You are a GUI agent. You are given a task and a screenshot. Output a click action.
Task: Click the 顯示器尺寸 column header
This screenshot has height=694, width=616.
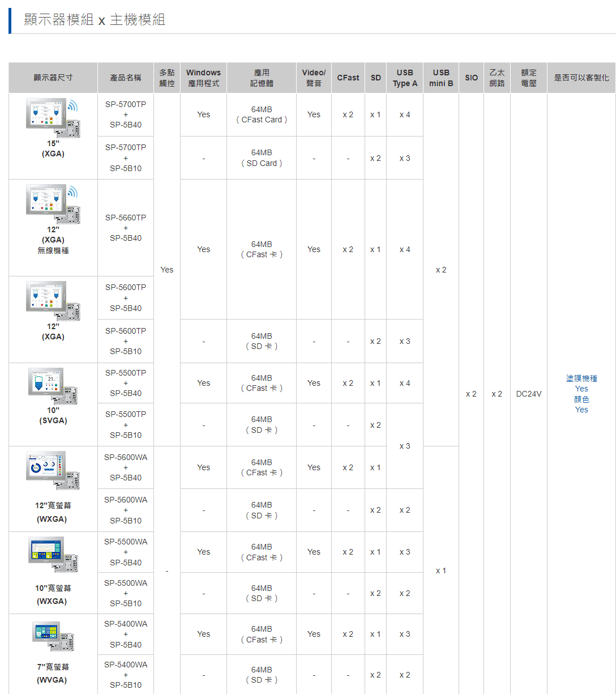tap(53, 78)
